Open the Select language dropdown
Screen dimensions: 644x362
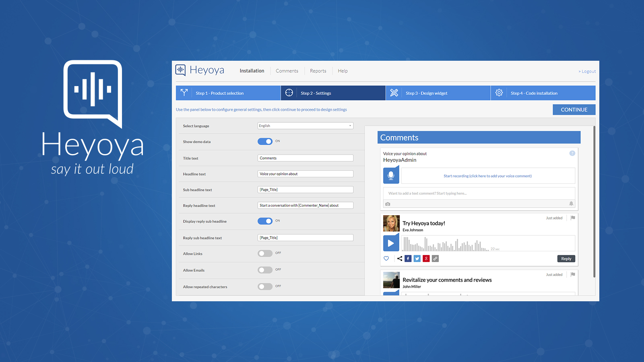(305, 126)
